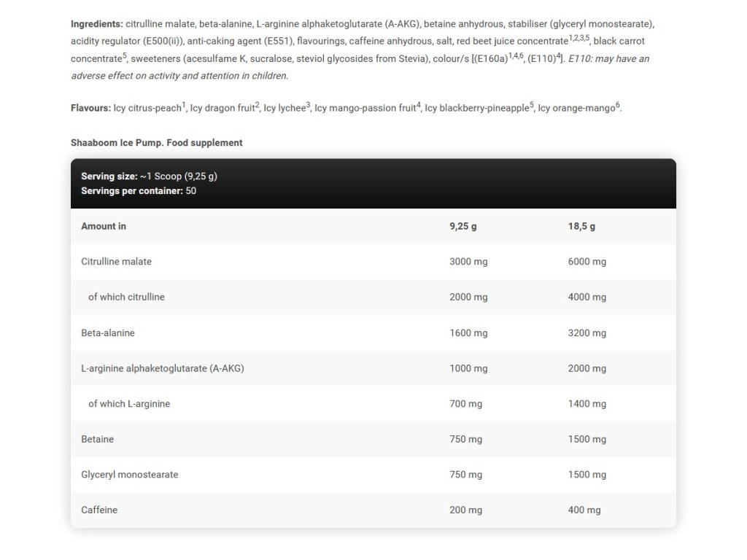Image resolution: width=747 pixels, height=560 pixels.
Task: Click the 'of which L-arginine' row label
Action: 129,403
